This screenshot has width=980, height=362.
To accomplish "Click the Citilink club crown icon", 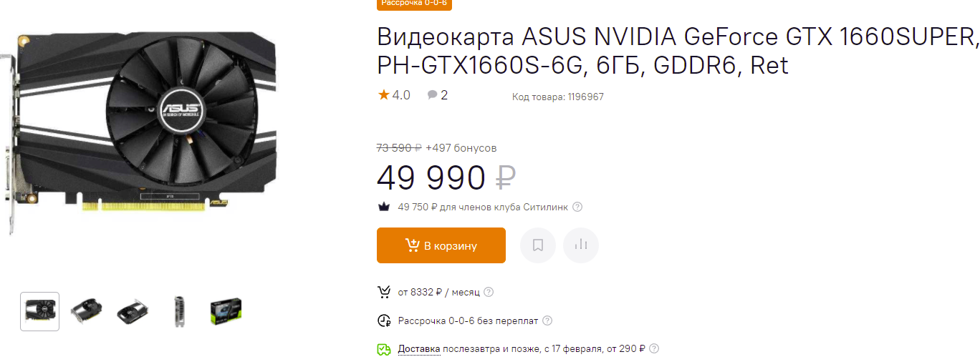I will [x=384, y=207].
